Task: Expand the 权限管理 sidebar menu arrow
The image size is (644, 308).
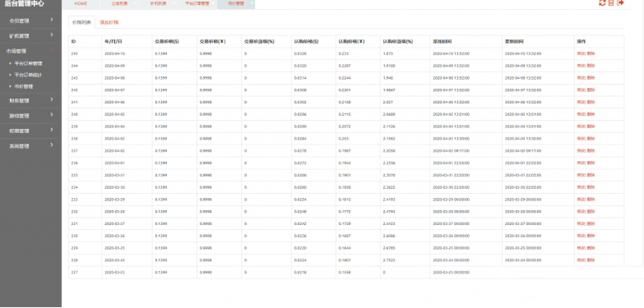Action: (52, 130)
